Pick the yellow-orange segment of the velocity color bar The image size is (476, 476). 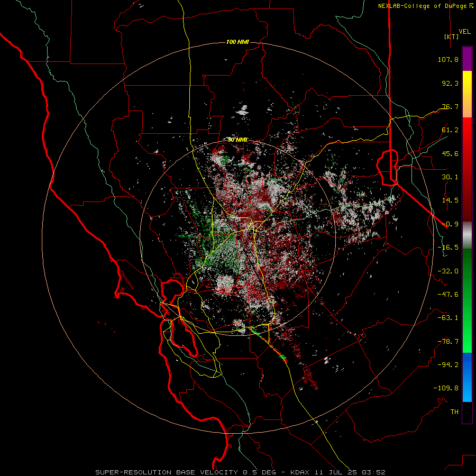coord(467,94)
